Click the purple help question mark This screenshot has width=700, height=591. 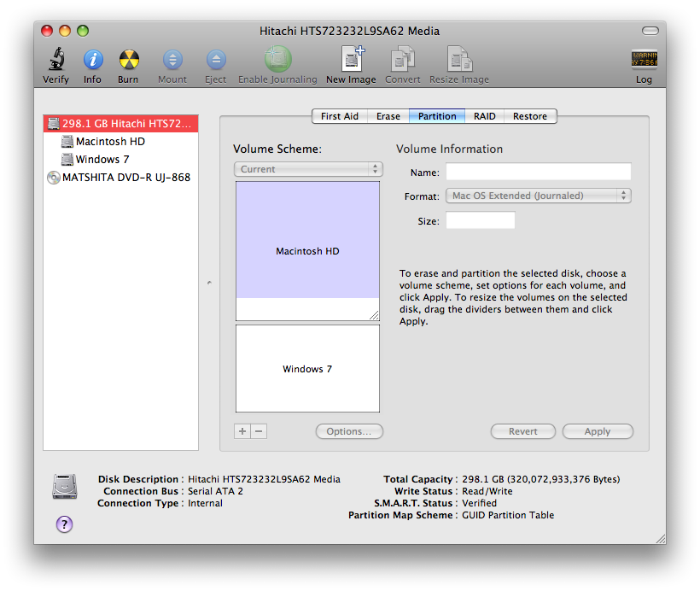(x=64, y=524)
